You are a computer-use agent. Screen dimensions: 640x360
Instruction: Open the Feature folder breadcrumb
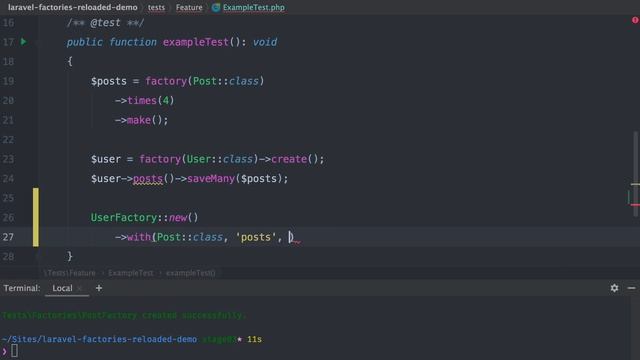pyautogui.click(x=189, y=7)
